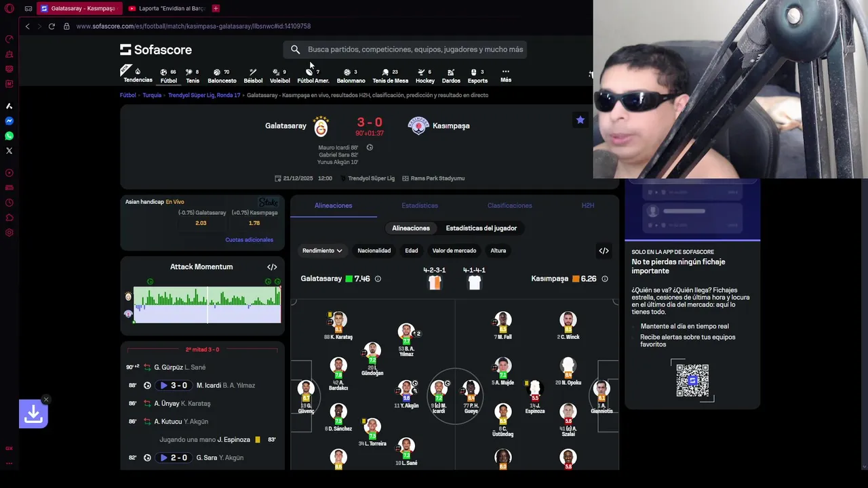The image size is (868, 488).
Task: Click the Fútbol breadcrumb link
Action: point(128,96)
